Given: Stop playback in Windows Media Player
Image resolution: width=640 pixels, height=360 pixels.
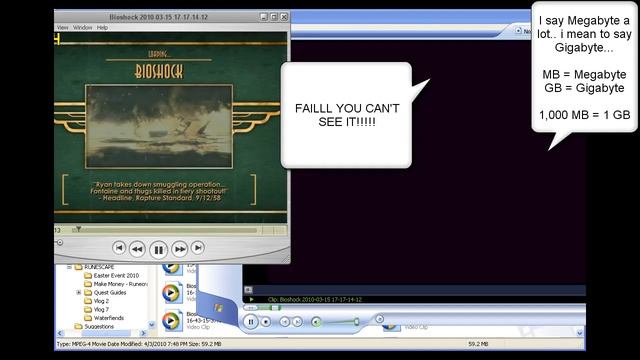Looking at the screenshot, I should tap(266, 322).
